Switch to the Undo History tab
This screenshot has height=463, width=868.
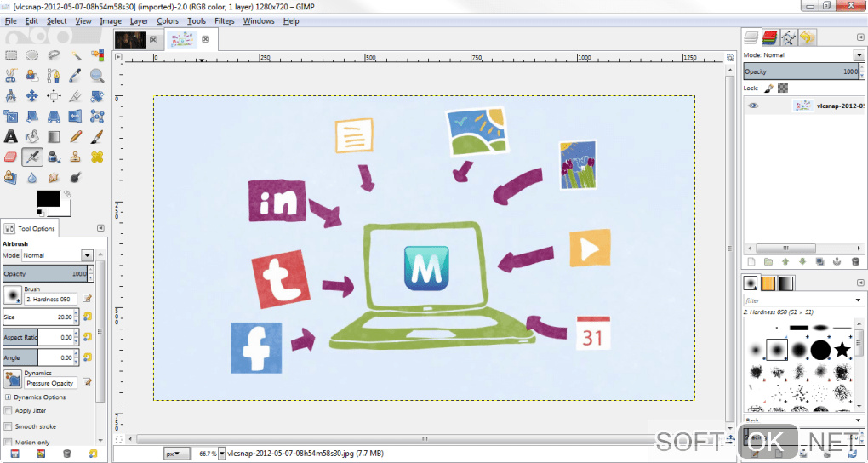(807, 37)
